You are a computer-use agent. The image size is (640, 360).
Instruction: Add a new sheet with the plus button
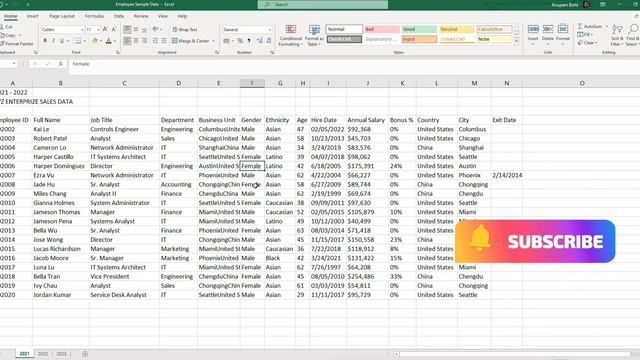tap(85, 354)
